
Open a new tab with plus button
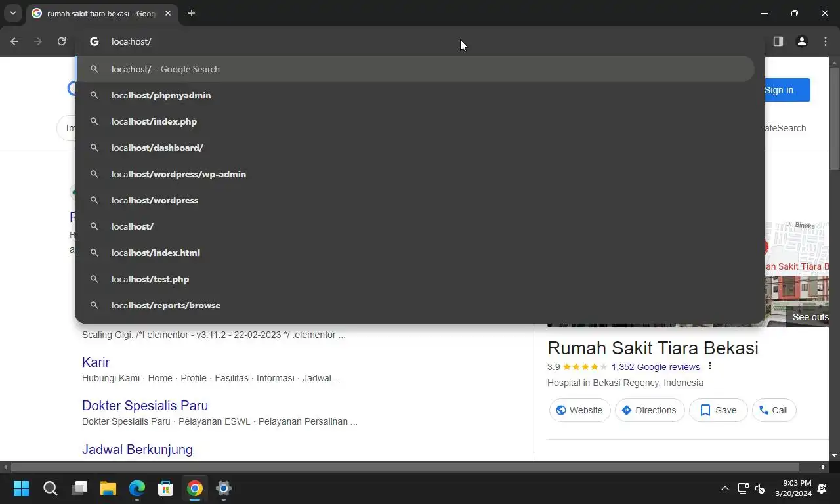[x=192, y=13]
